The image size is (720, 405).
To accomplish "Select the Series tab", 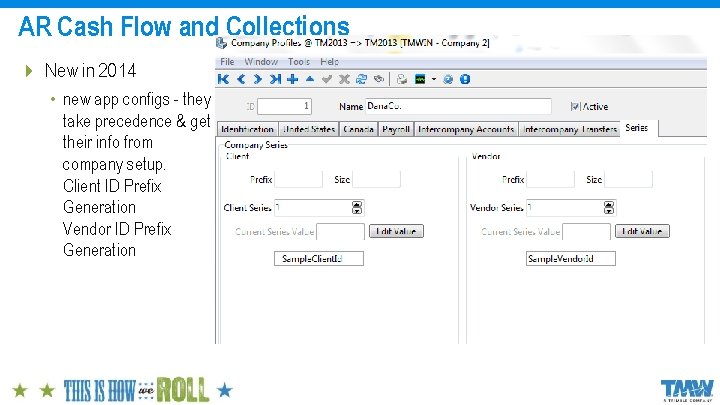I will click(x=639, y=128).
